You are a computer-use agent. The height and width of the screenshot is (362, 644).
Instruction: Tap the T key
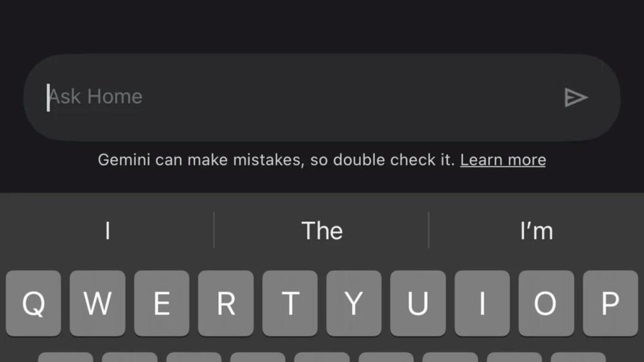click(290, 304)
